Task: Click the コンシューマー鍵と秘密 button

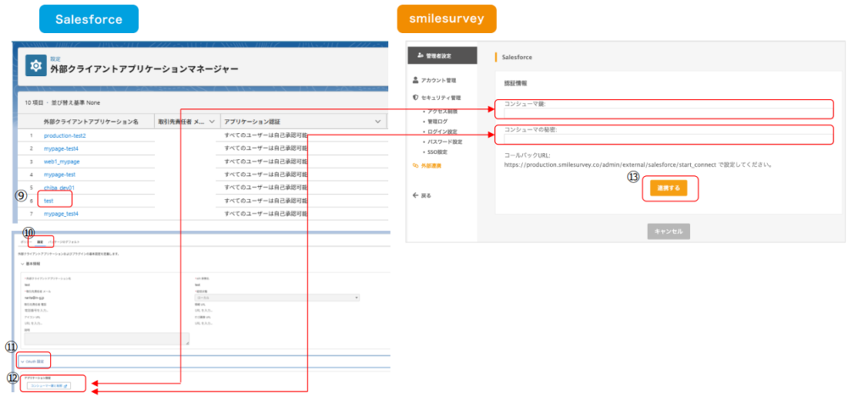Action: (50, 386)
